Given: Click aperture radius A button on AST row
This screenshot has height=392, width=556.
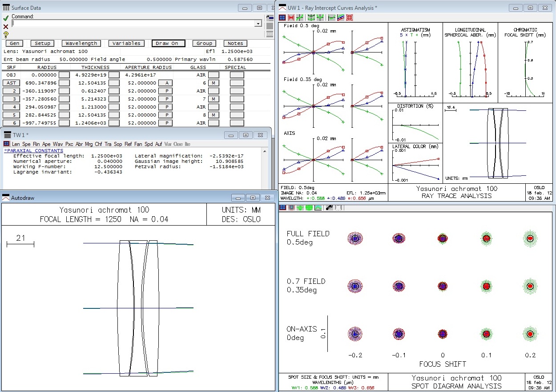Looking at the screenshot, I should (x=166, y=83).
